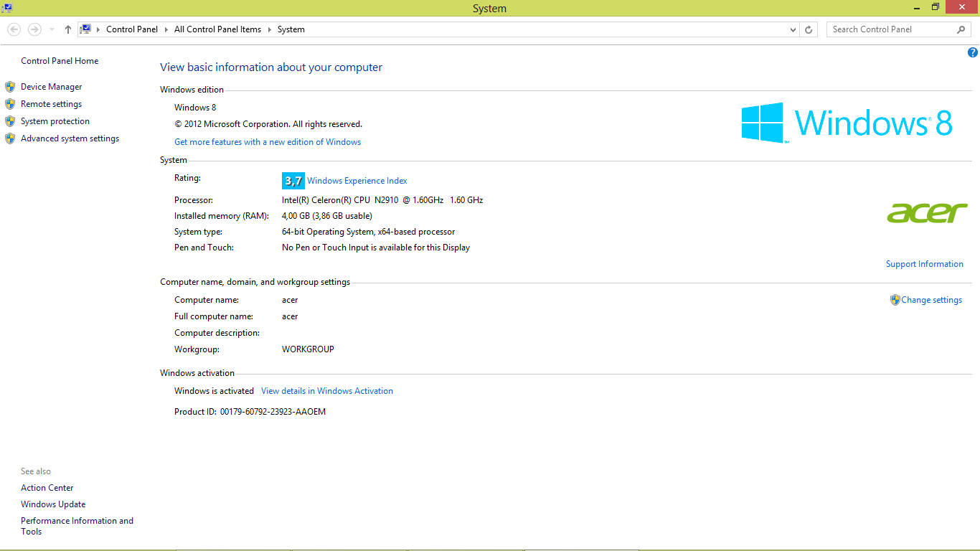The width and height of the screenshot is (980, 551).
Task: Click the 3,7 rating score badge
Action: click(x=293, y=181)
